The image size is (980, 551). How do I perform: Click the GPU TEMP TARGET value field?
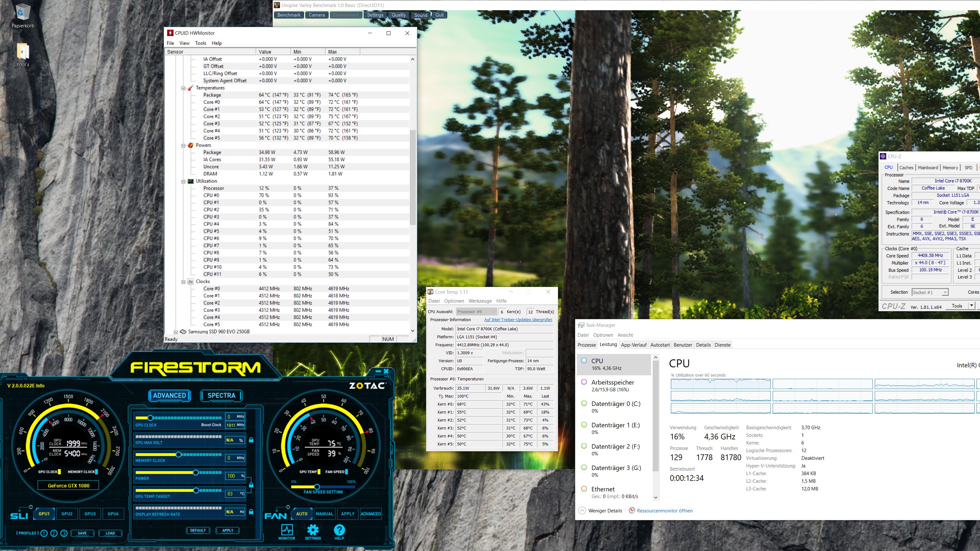[235, 494]
